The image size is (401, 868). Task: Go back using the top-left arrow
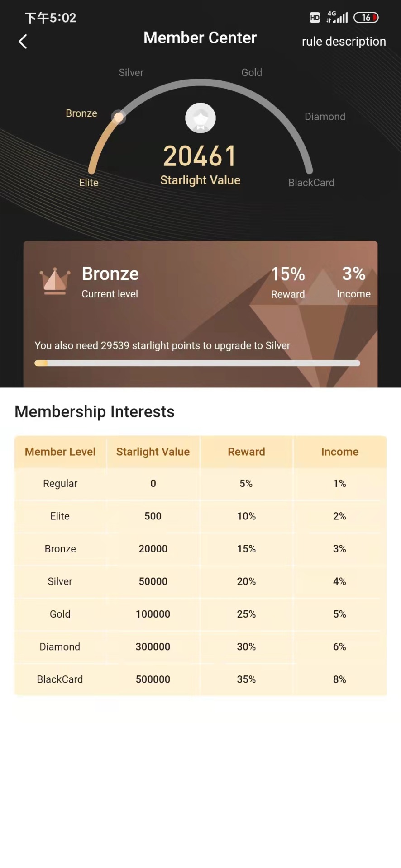click(x=23, y=42)
